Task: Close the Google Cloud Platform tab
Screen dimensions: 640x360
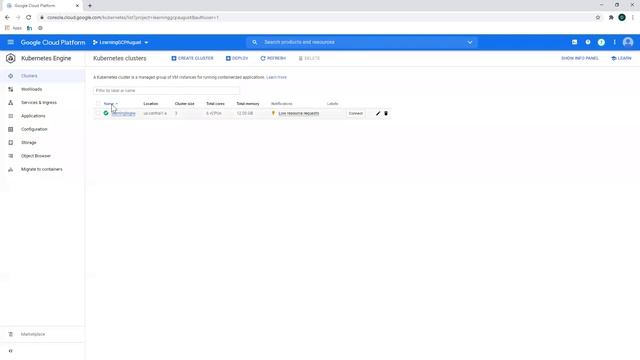Action: click(x=77, y=6)
